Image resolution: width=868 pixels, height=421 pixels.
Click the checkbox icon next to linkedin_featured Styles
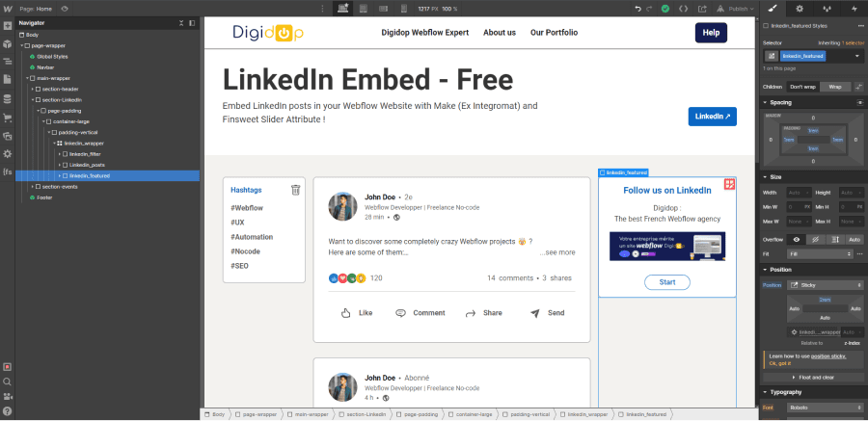pyautogui.click(x=766, y=25)
